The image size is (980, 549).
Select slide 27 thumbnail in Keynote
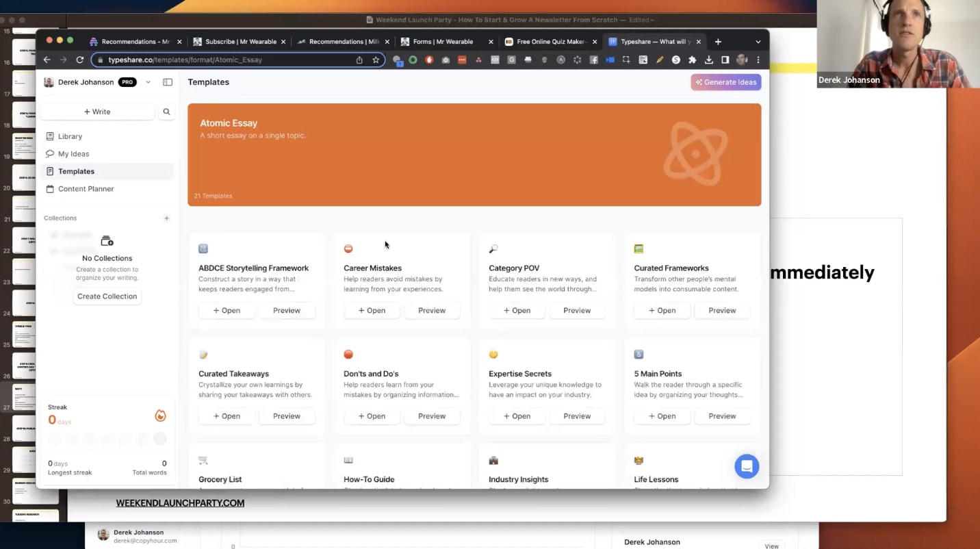pyautogui.click(x=24, y=397)
